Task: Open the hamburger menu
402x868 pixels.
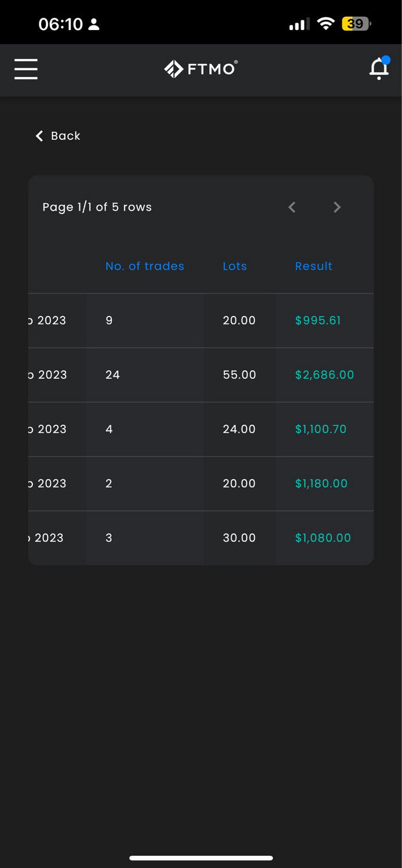Action: (x=26, y=69)
